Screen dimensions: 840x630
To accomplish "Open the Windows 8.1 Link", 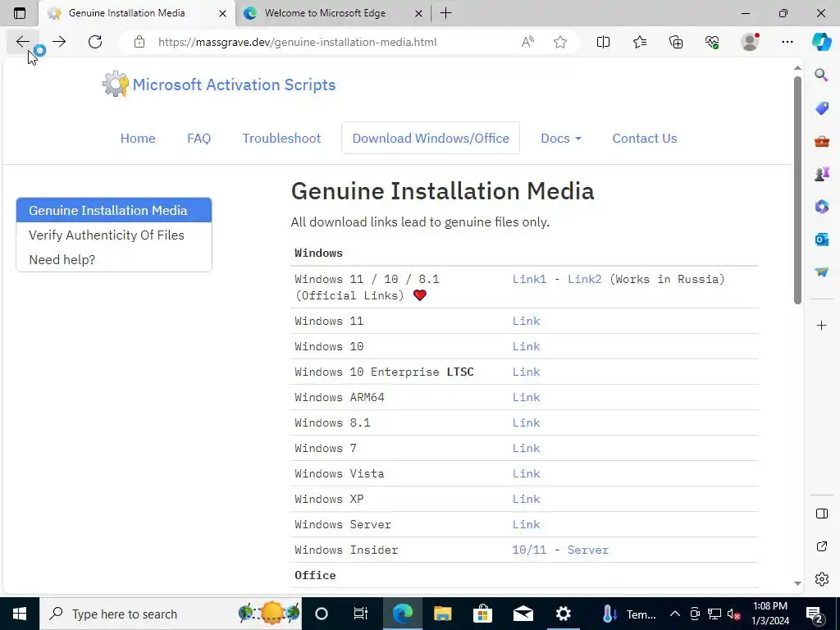I will pyautogui.click(x=526, y=422).
